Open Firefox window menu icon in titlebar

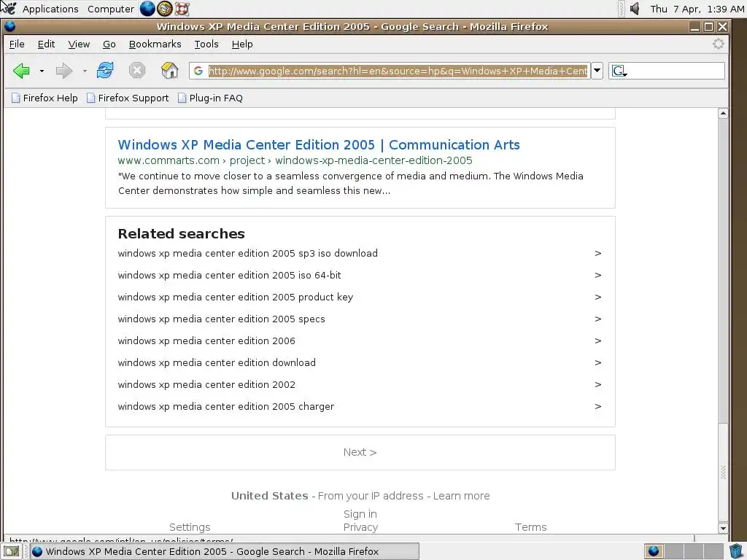tap(9, 27)
